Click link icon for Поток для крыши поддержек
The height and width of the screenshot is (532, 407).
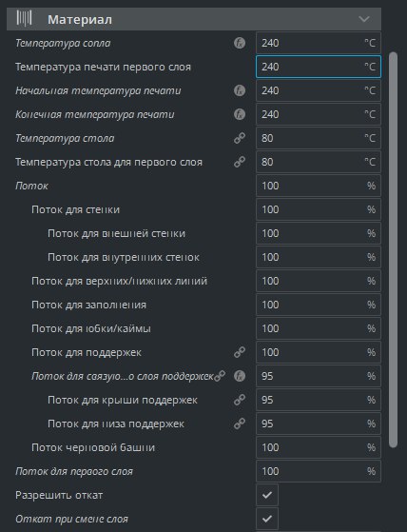pos(240,400)
